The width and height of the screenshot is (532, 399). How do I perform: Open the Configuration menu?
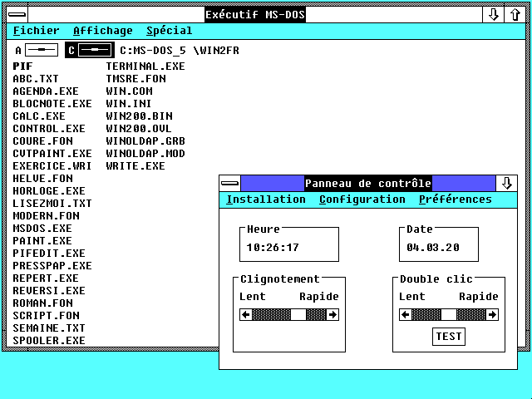(362, 199)
